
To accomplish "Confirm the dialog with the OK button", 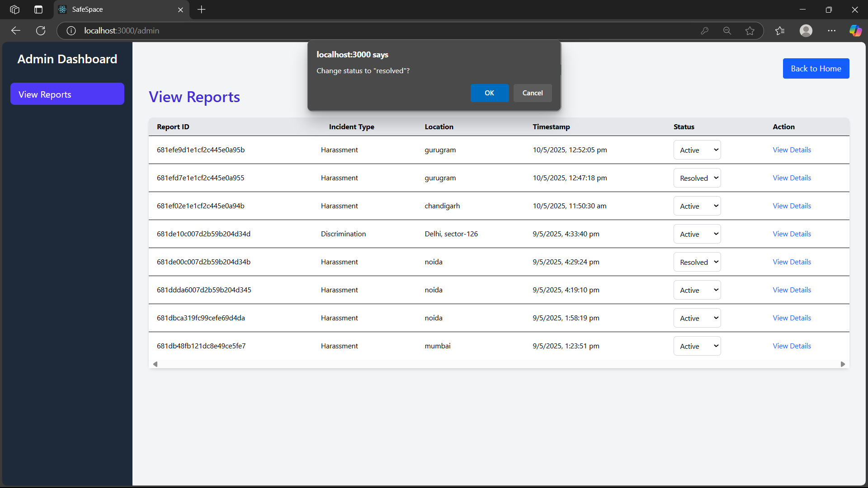I will pyautogui.click(x=489, y=93).
